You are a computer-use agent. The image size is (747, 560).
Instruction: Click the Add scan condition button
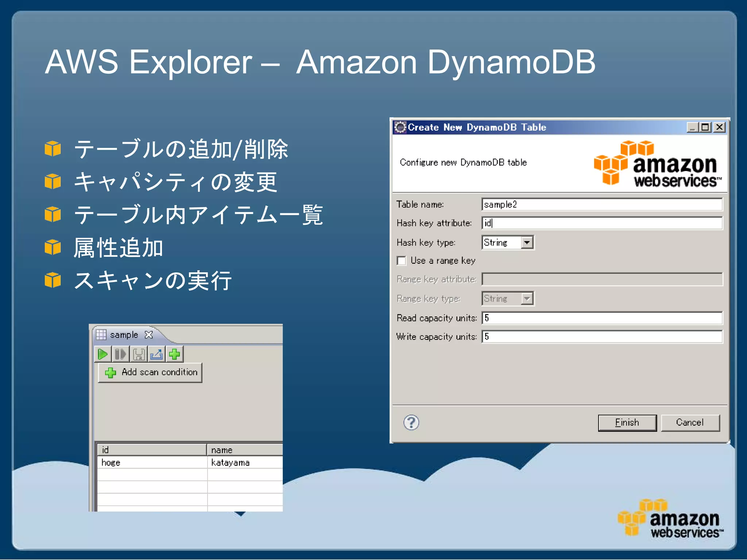coord(150,372)
